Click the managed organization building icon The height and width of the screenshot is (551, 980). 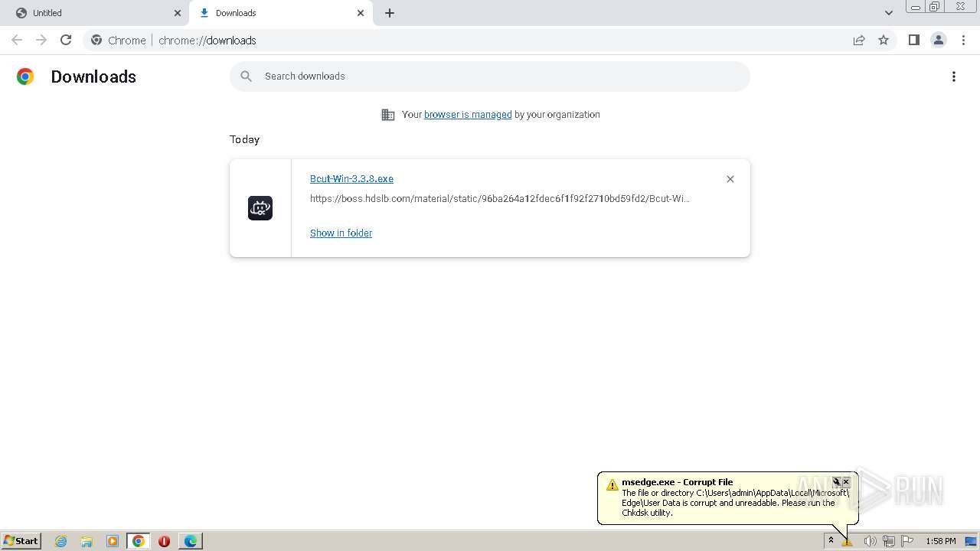388,115
